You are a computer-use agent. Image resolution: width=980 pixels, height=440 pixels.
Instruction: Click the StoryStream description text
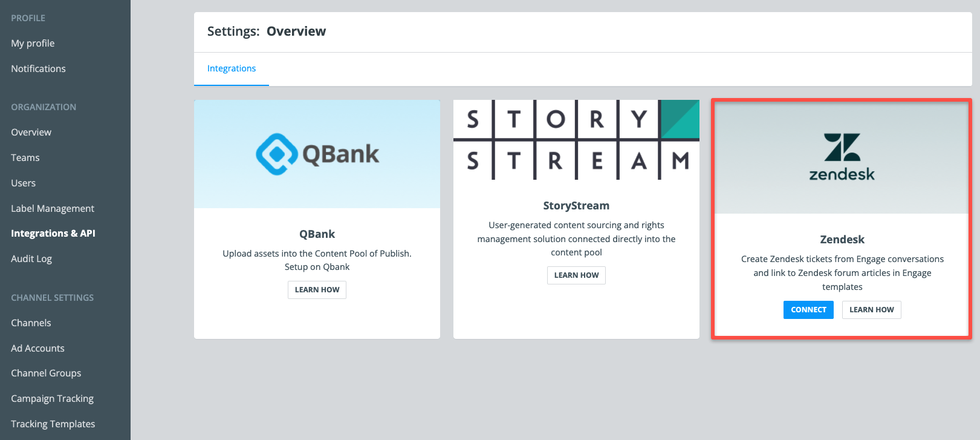pos(576,239)
